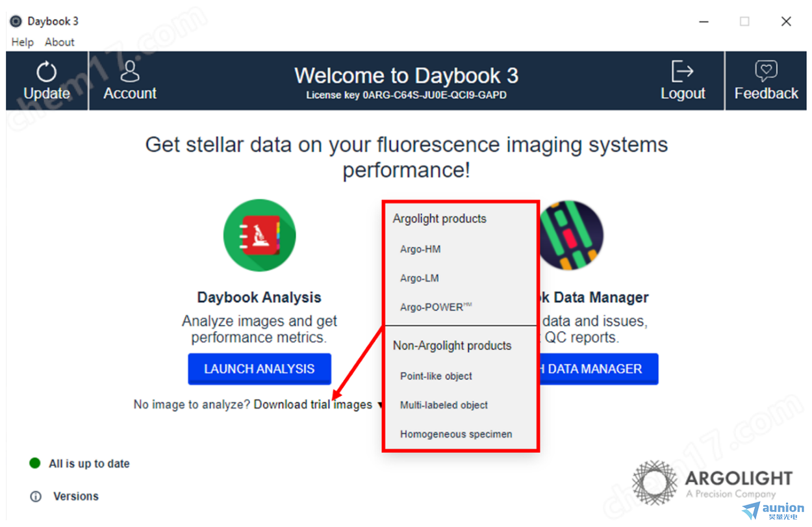Screen dimensions: 812x527
Task: Click the DATA MANAGER launch button
Action: pos(598,369)
